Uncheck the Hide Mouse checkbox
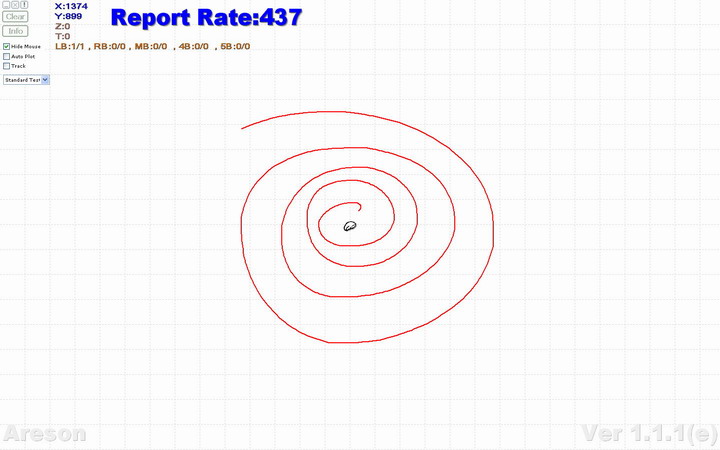 click(6, 46)
